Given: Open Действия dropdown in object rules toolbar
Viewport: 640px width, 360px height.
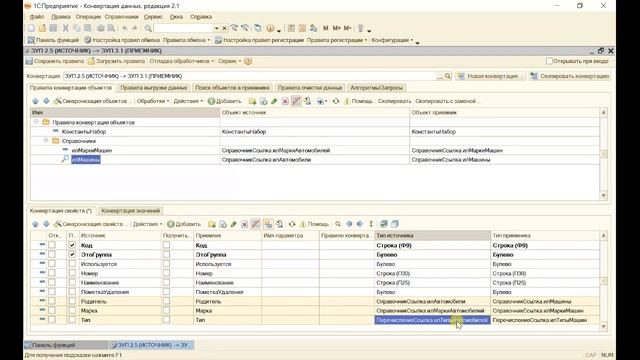Looking at the screenshot, I should point(188,101).
